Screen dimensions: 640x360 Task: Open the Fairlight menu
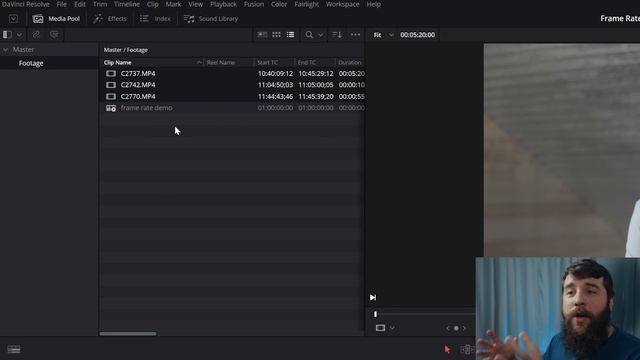pos(307,4)
